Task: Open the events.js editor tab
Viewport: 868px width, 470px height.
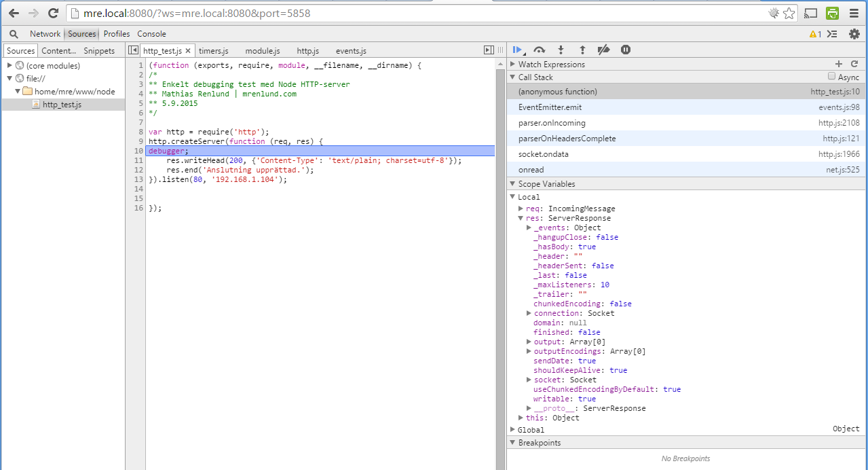Action: (x=351, y=51)
